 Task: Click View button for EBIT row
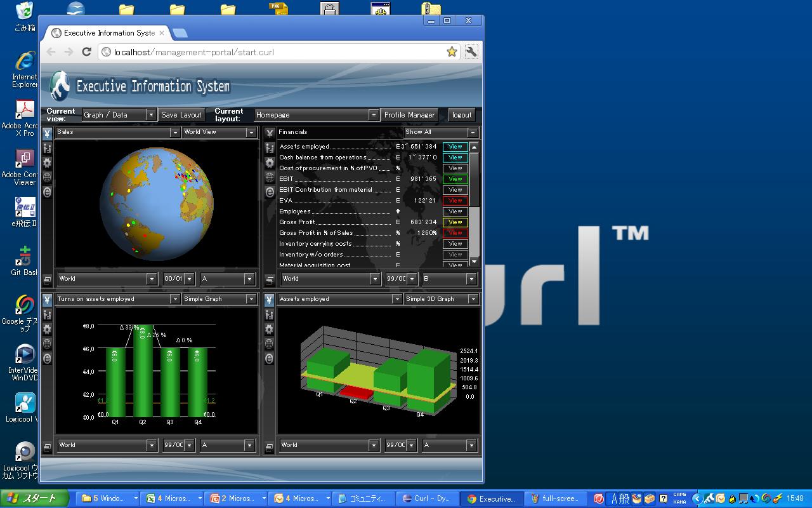click(455, 179)
